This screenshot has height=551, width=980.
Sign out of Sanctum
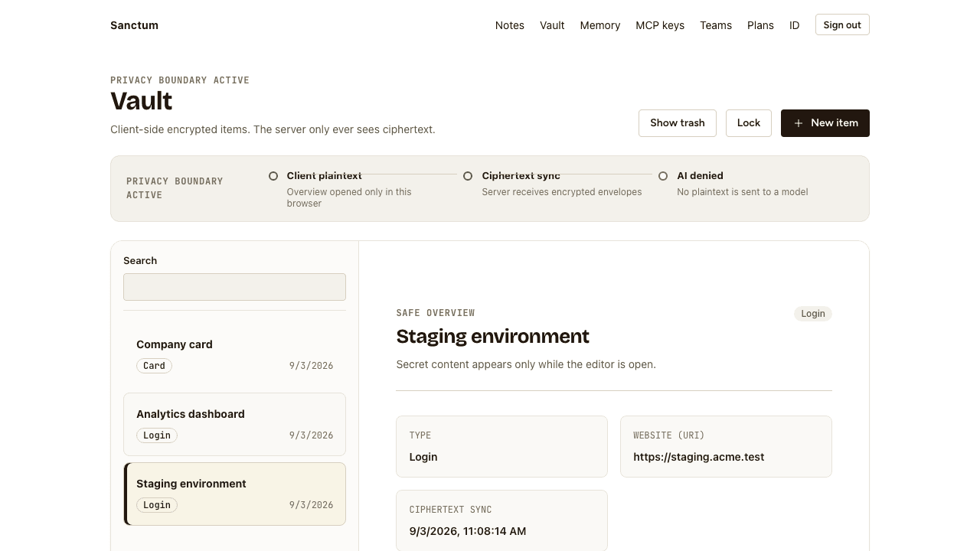tap(842, 25)
